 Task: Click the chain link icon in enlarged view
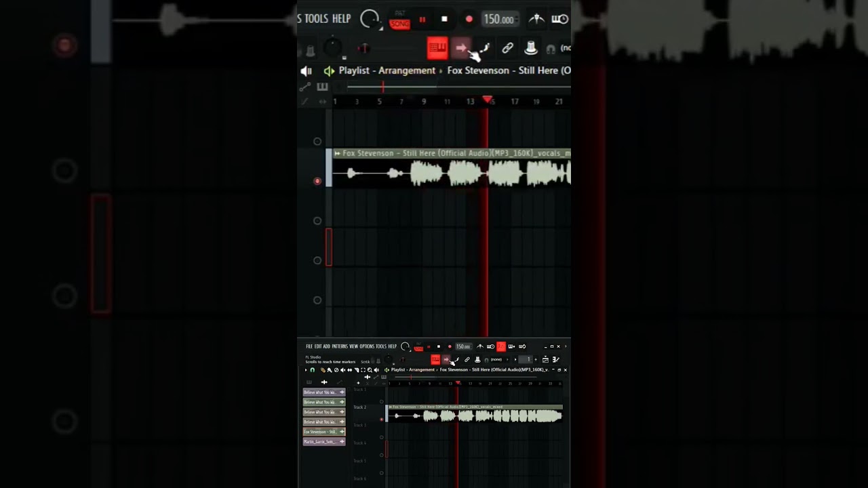(507, 48)
